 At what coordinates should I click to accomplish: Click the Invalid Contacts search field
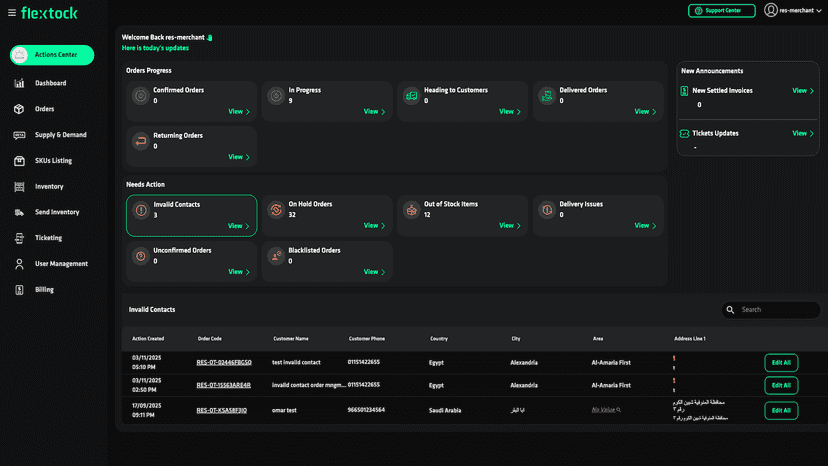(771, 310)
